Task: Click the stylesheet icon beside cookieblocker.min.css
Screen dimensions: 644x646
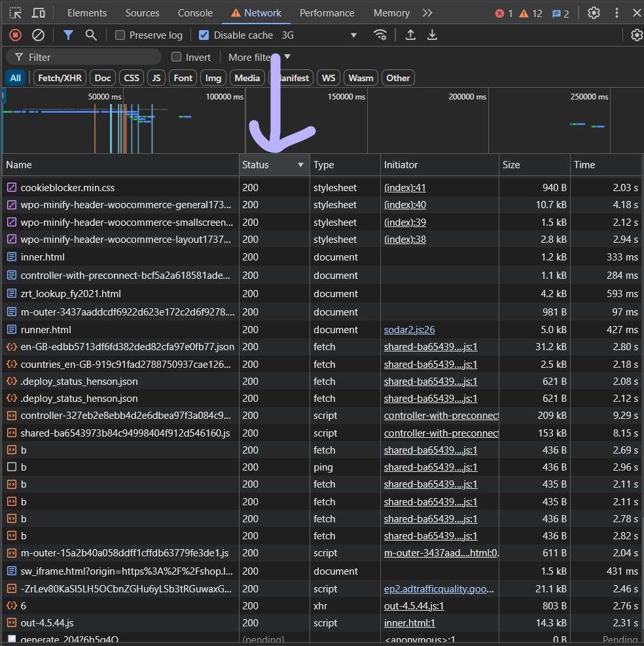Action: coord(12,187)
